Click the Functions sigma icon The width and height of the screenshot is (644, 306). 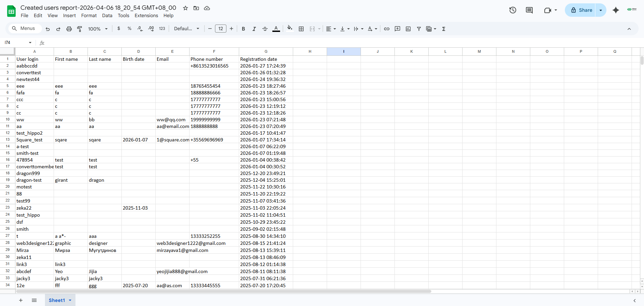tap(443, 29)
